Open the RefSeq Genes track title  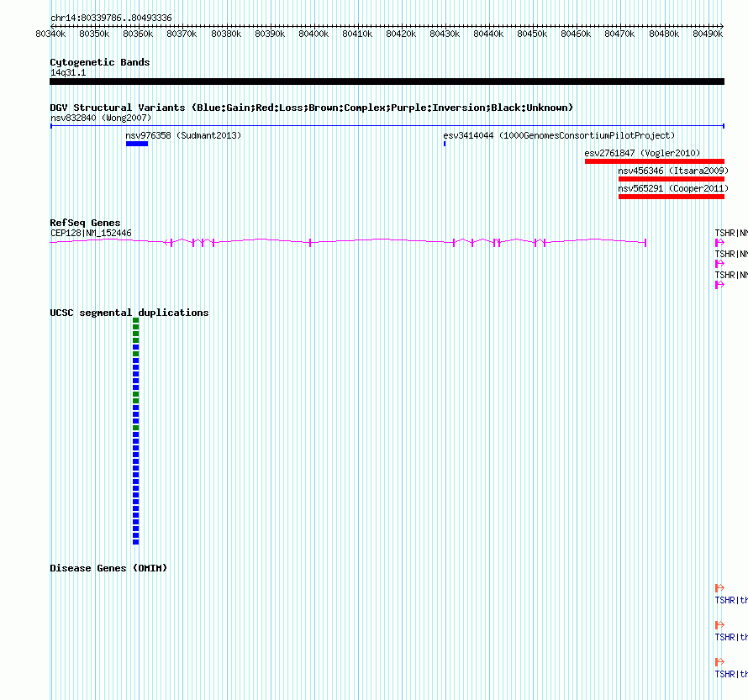tap(86, 223)
